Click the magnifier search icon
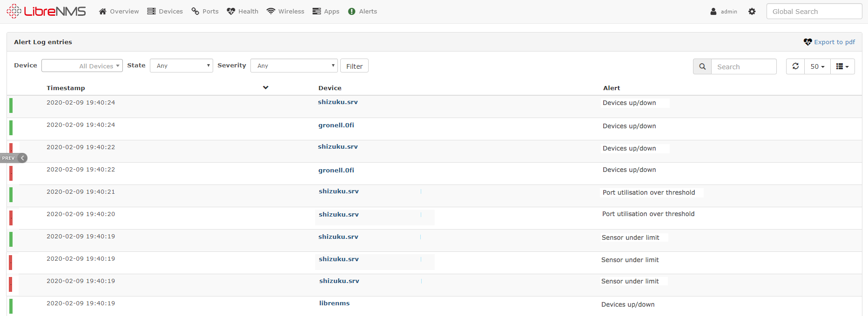Image resolution: width=868 pixels, height=316 pixels. (x=702, y=66)
